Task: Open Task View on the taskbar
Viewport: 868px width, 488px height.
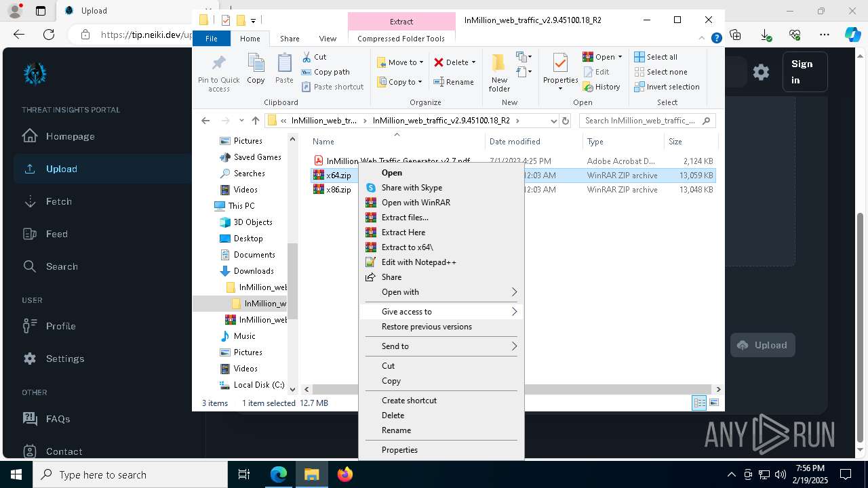Action: [244, 474]
